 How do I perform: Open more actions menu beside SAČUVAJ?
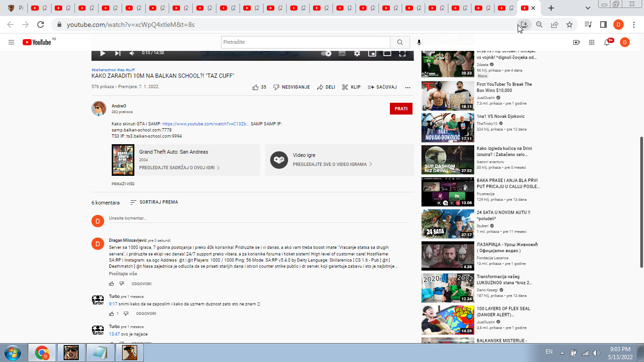click(408, 87)
